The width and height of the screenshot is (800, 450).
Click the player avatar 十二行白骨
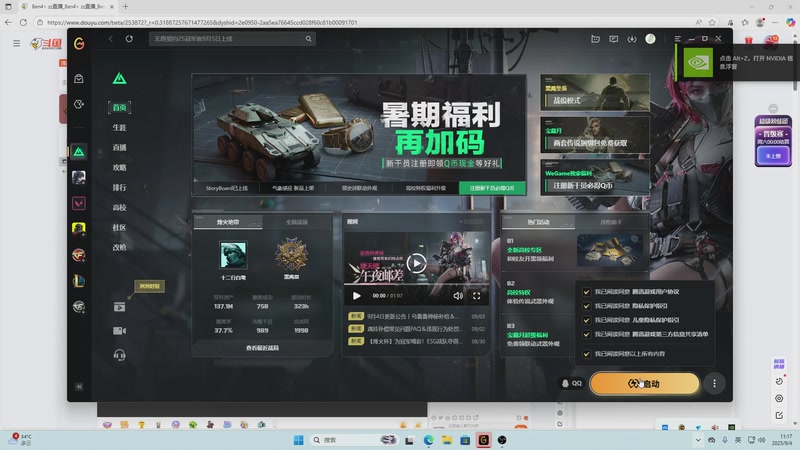234,255
